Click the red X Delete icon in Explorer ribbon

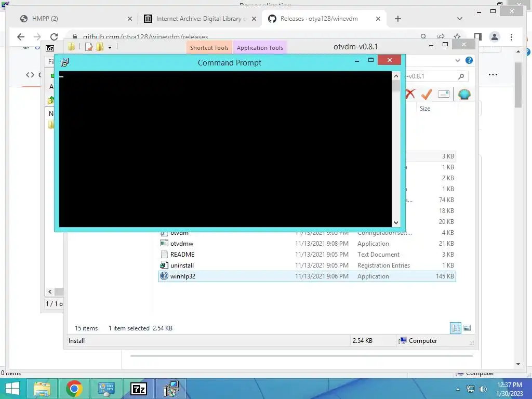(410, 94)
